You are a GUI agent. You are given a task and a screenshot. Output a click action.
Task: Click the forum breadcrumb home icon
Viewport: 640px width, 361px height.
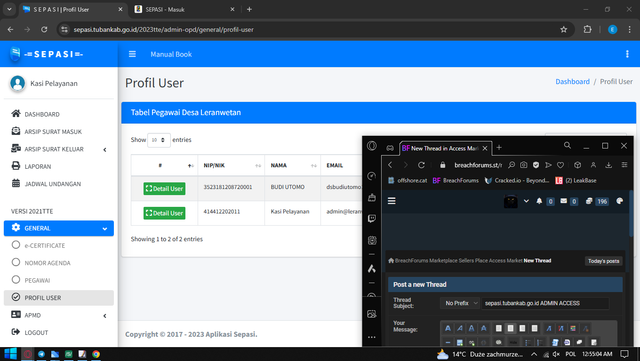[391, 261]
